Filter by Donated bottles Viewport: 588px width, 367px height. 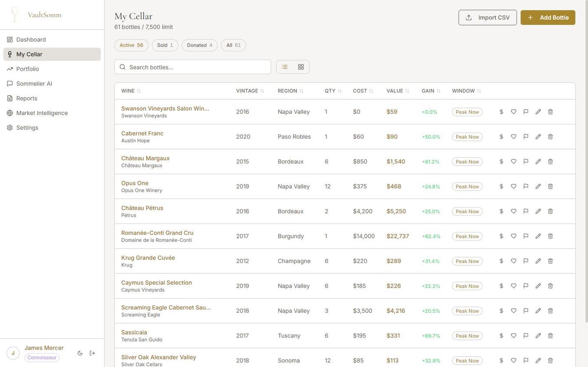pyautogui.click(x=200, y=45)
